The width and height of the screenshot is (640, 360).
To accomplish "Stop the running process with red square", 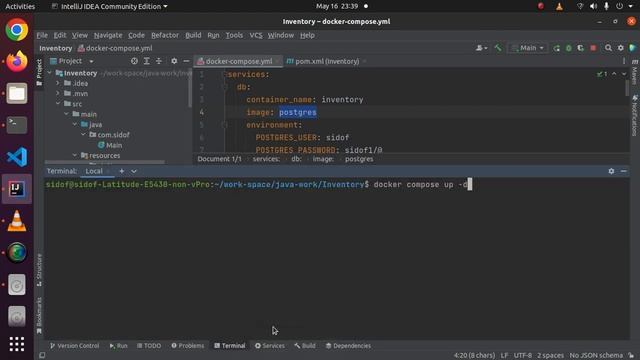I will [x=593, y=48].
